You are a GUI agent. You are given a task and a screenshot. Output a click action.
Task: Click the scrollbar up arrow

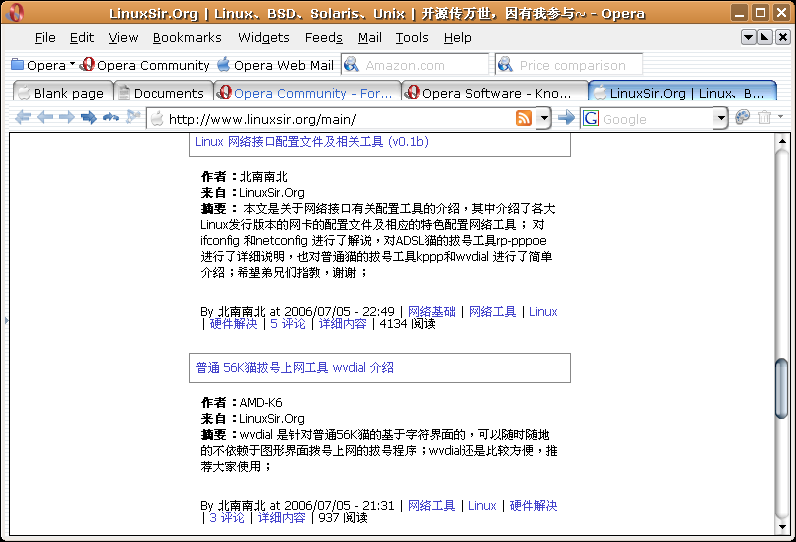(782, 141)
